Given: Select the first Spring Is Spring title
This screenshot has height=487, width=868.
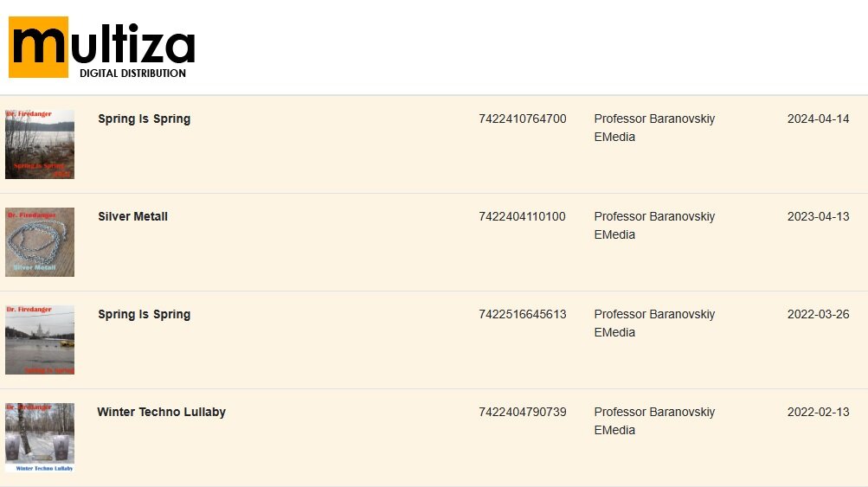Looking at the screenshot, I should (x=144, y=119).
